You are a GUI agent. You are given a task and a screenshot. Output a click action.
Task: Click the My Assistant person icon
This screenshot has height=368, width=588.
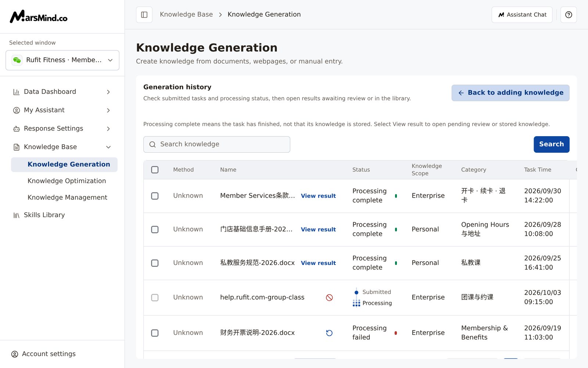17,110
